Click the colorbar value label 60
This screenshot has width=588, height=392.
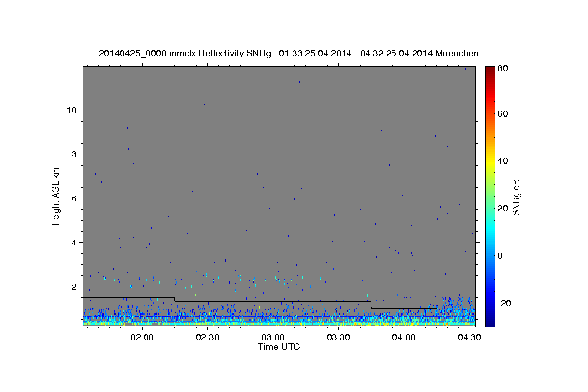point(503,114)
